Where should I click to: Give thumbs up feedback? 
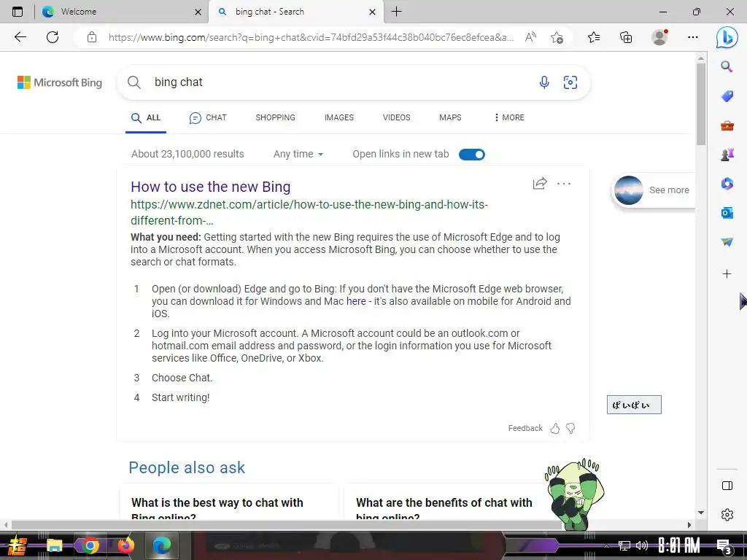pos(555,429)
